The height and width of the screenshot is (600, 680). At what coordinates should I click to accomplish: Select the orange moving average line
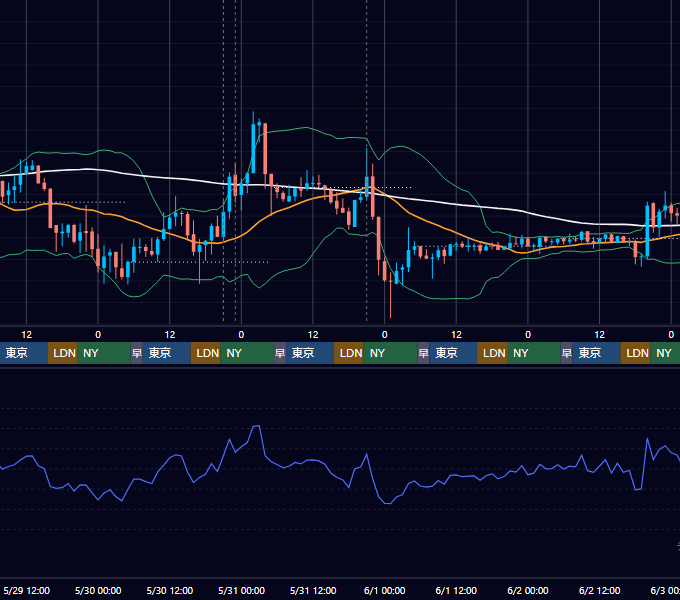[x=434, y=225]
